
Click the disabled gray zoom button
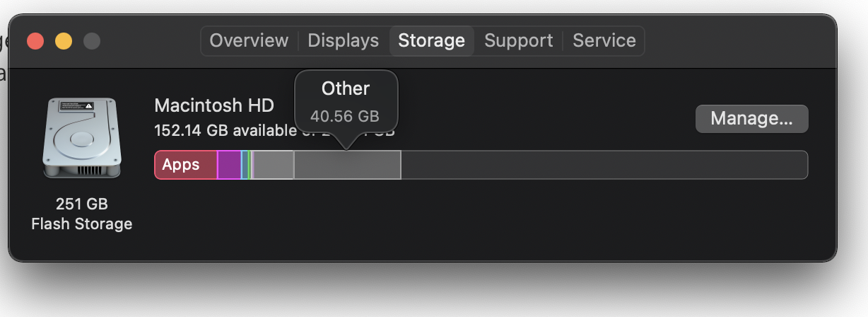click(92, 41)
